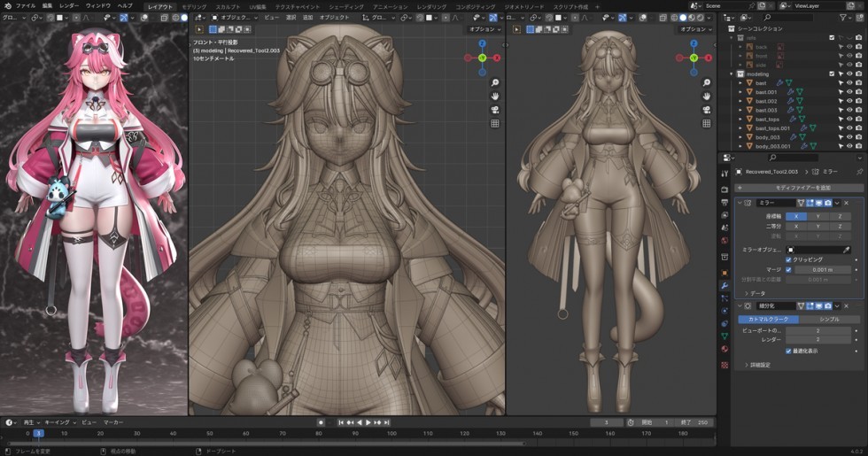Toggle the Clipping checkbox in the Mirror modifier
Image resolution: width=868 pixels, height=456 pixels.
click(x=788, y=259)
